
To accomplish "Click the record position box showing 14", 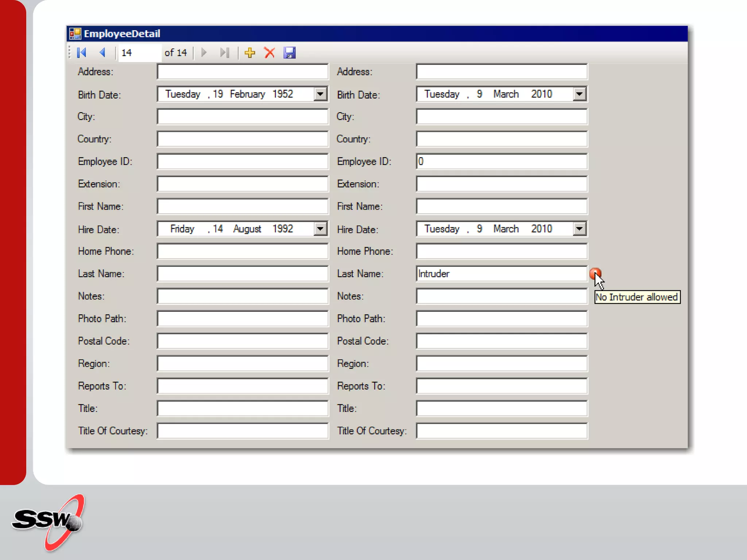I will tap(139, 53).
